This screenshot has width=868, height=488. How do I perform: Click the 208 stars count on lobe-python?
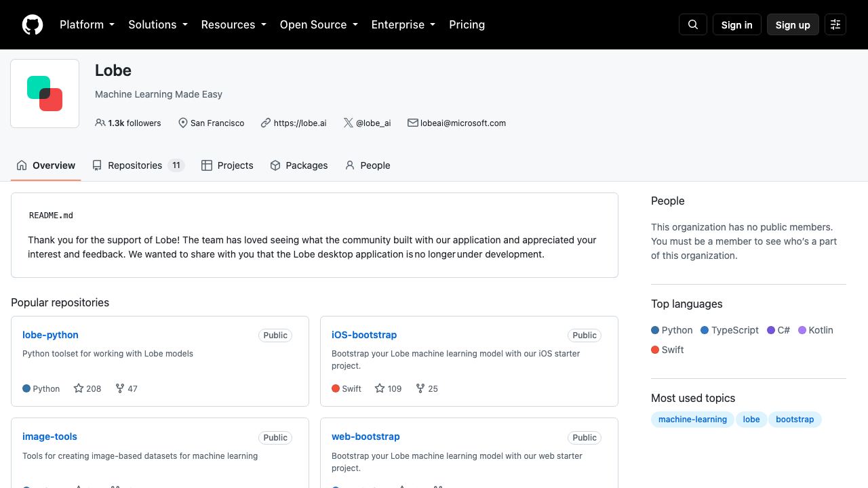coord(94,388)
